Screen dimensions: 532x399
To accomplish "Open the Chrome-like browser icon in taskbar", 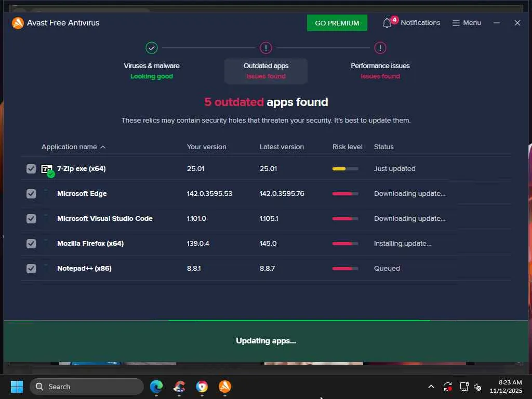I will tap(202, 387).
